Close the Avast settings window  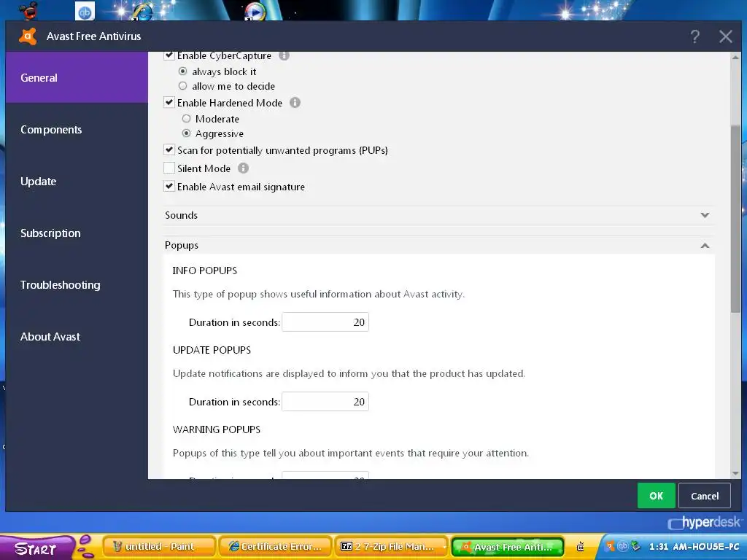[x=726, y=36]
